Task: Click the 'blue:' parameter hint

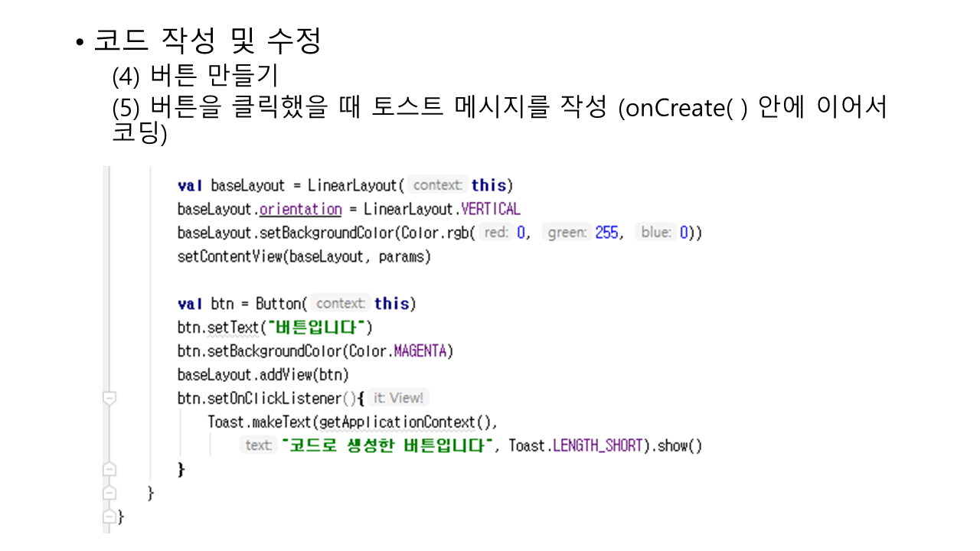Action: tap(656, 233)
